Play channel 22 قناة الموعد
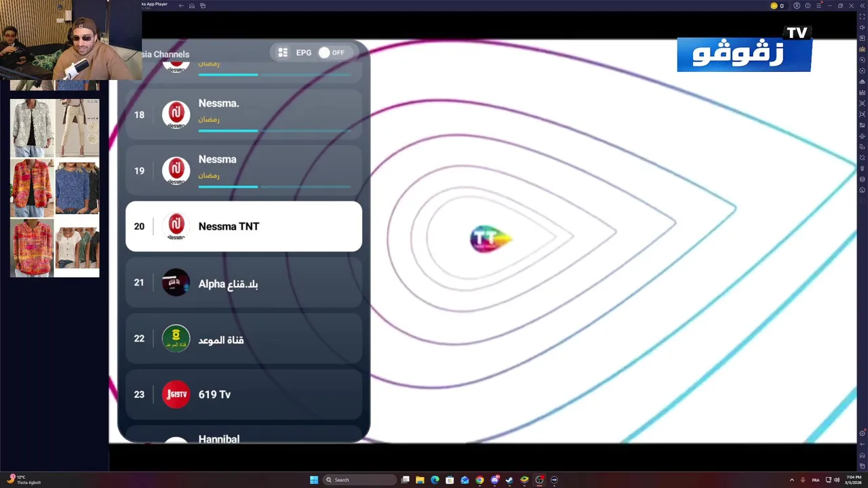Viewport: 868px width, 488px height. click(x=243, y=338)
